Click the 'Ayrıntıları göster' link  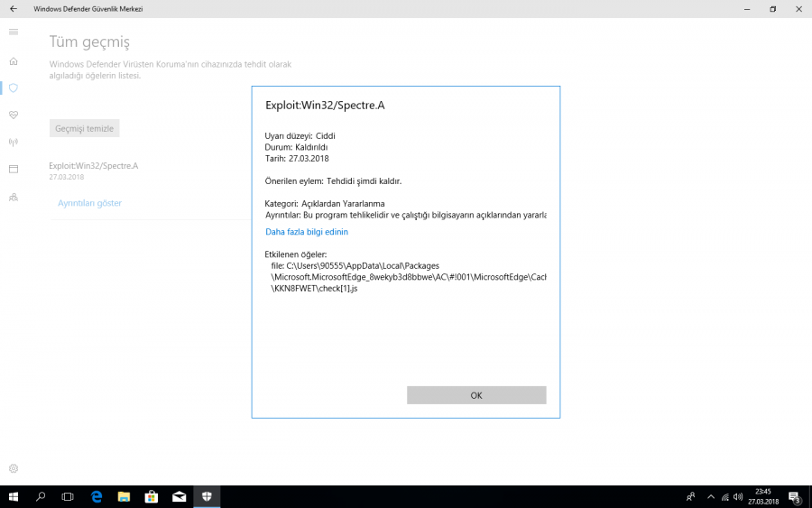(89, 203)
